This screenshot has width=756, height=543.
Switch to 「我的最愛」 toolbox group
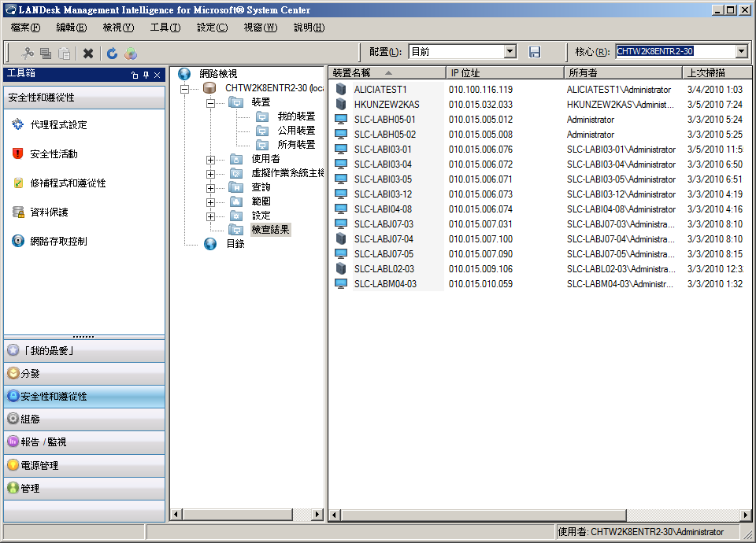(84, 351)
